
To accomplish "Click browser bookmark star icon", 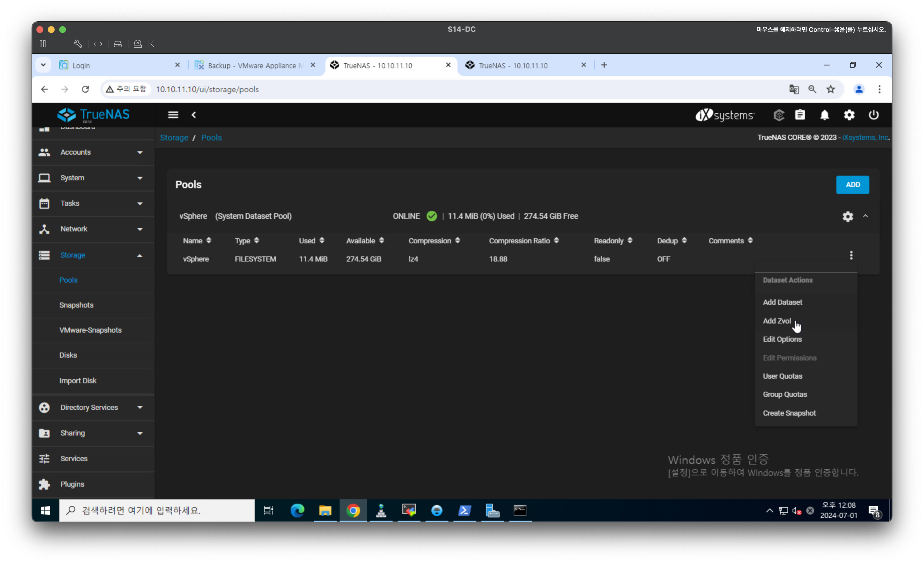I will [831, 89].
